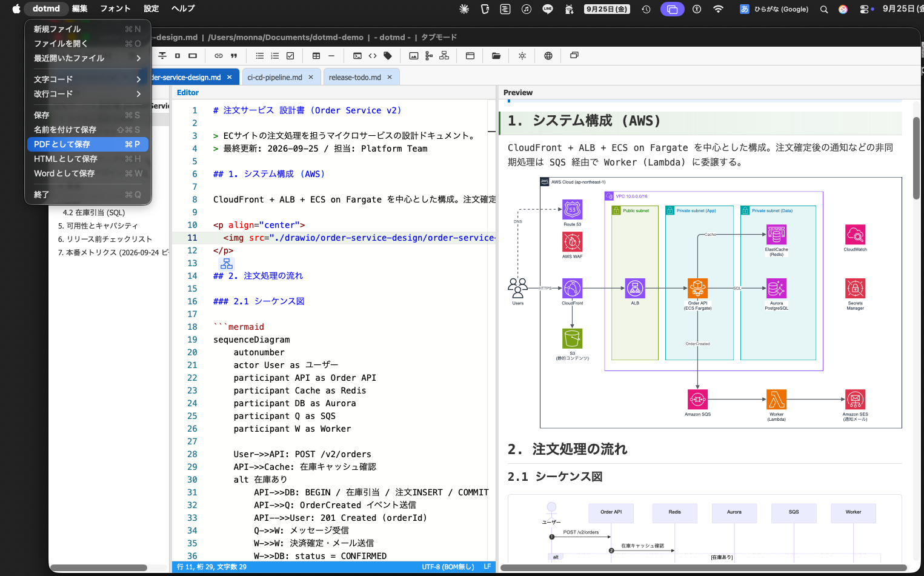The width and height of the screenshot is (924, 576).
Task: Insert task checklist item
Action: coord(290,56)
